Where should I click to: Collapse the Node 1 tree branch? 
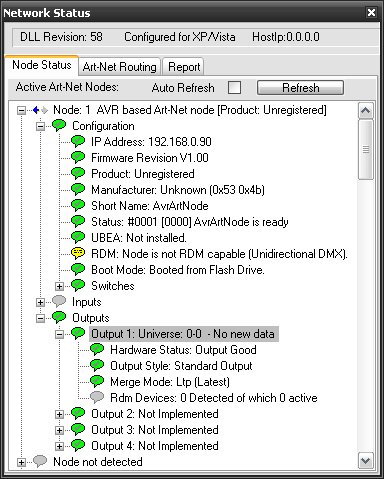pyautogui.click(x=21, y=110)
